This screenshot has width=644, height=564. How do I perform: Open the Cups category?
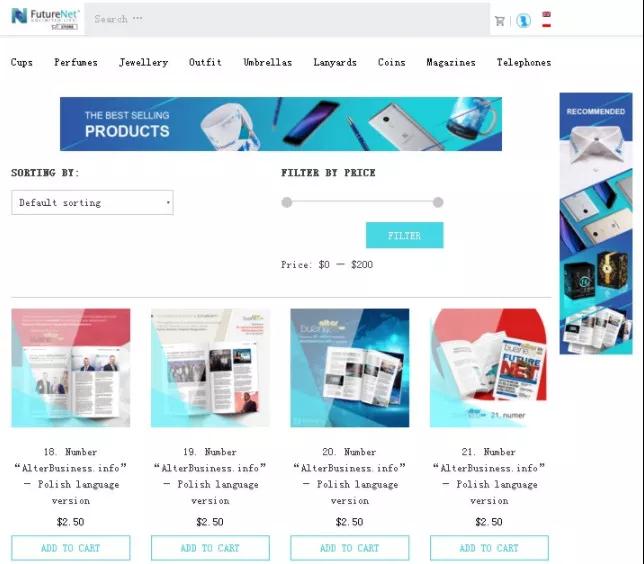point(22,62)
